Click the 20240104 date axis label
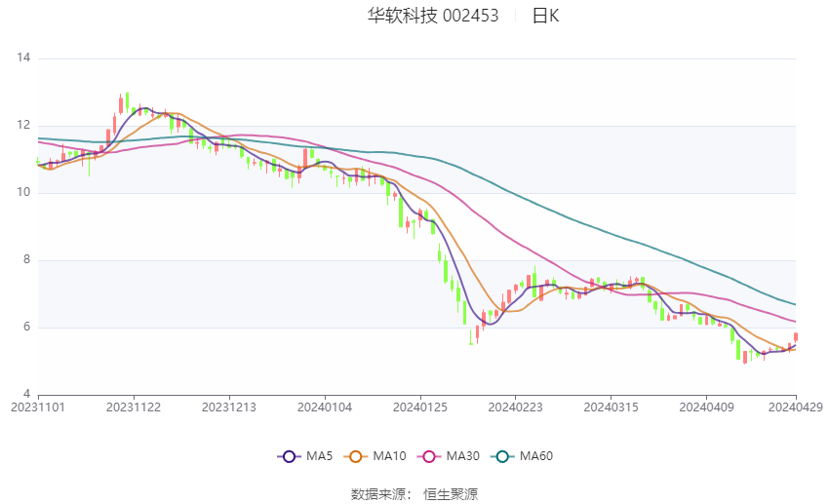The height and width of the screenshot is (504, 829). (x=325, y=407)
